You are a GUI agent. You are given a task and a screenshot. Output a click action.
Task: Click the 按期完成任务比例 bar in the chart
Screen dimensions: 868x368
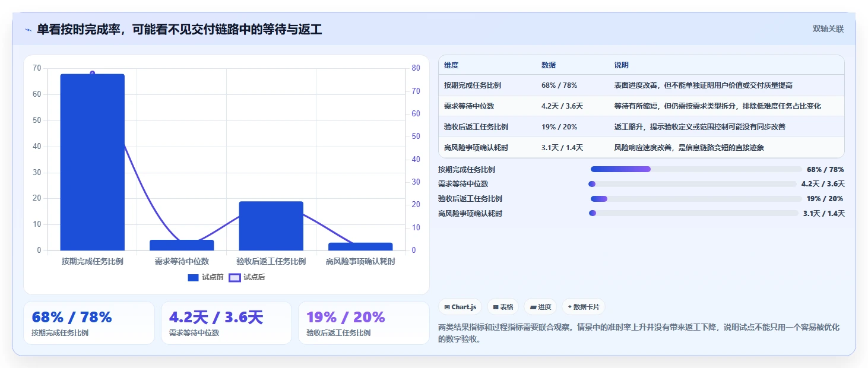(93, 162)
